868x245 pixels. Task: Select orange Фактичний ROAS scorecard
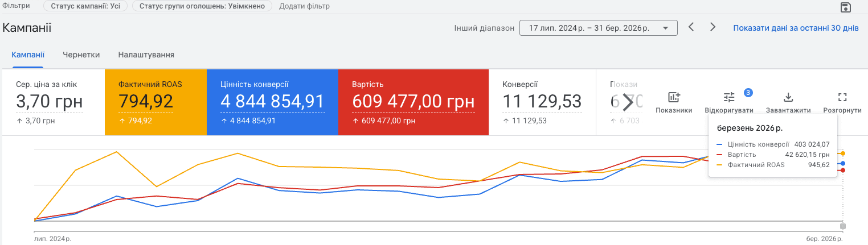(155, 102)
